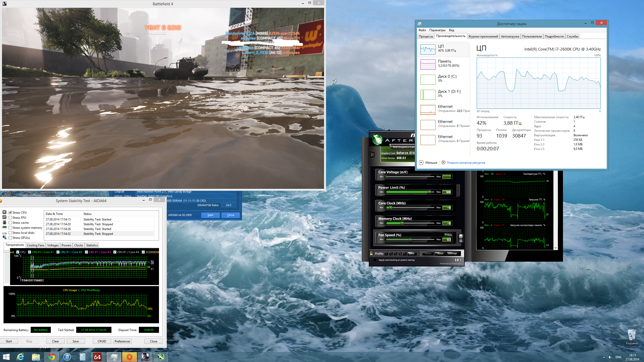Switch to the Процессы tab
Image resolution: width=644 pixels, height=362 pixels.
(x=426, y=36)
